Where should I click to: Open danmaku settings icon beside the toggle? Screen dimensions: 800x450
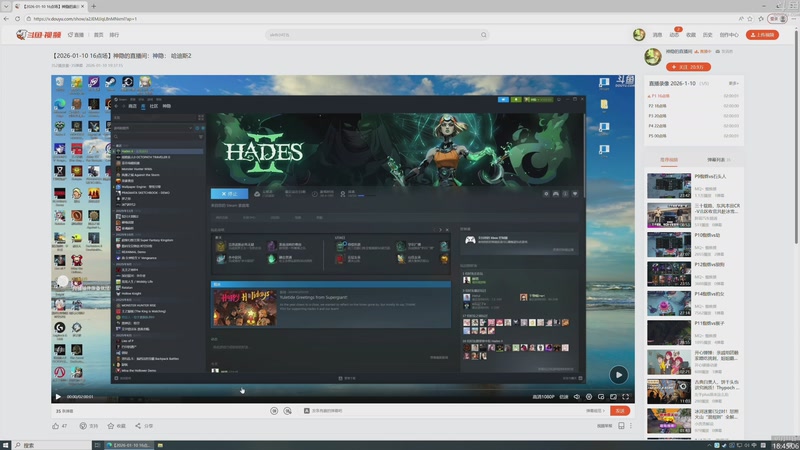[288, 411]
